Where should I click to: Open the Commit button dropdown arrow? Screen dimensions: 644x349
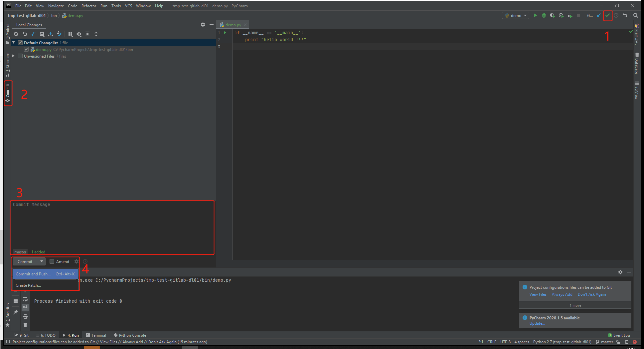coord(42,261)
